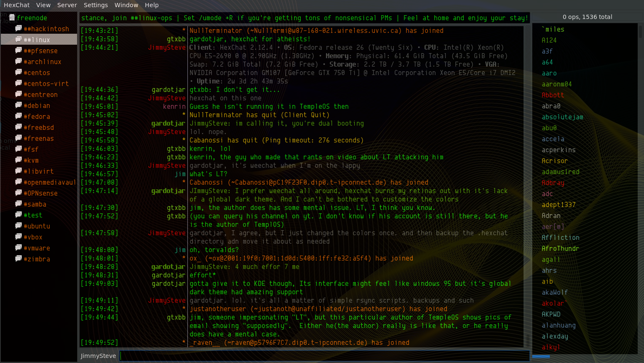
Task: Switch to #ubuntu channel name
Action: pyautogui.click(x=37, y=226)
